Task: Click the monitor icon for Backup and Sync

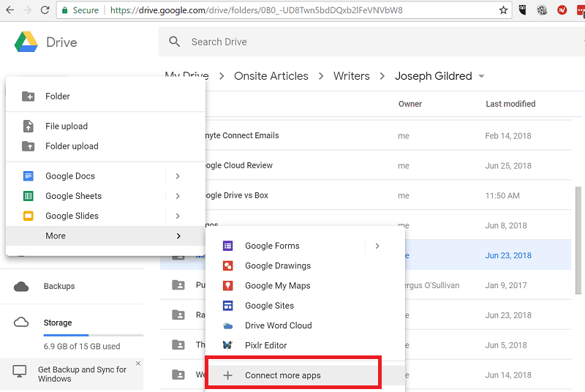Action: pos(20,371)
